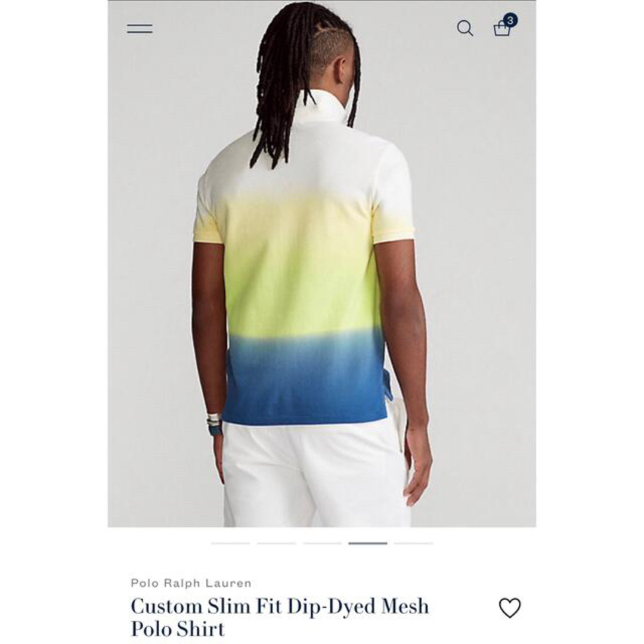The width and height of the screenshot is (644, 644).
Task: Click the dip-dyed polo product photo
Action: [321, 264]
